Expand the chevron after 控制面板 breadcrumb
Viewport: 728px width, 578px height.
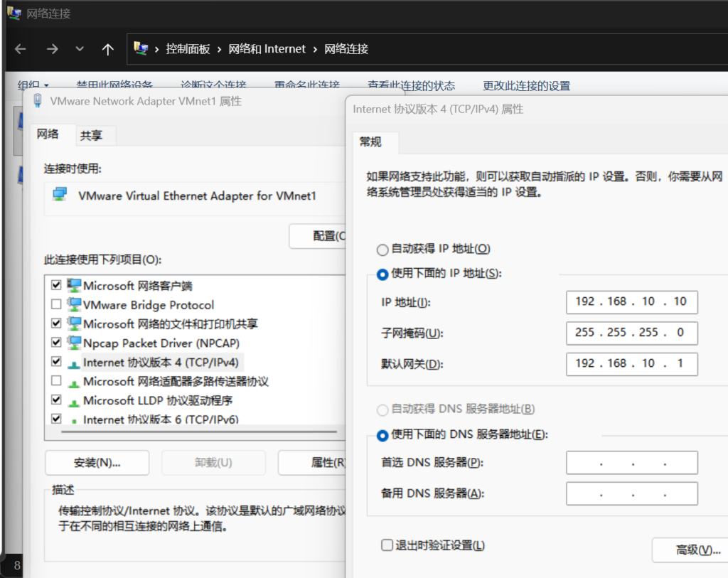(219, 49)
